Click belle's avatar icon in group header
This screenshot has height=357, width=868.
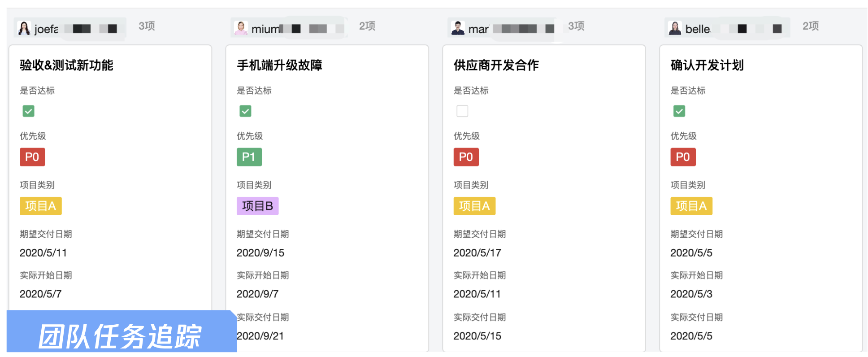(x=675, y=29)
